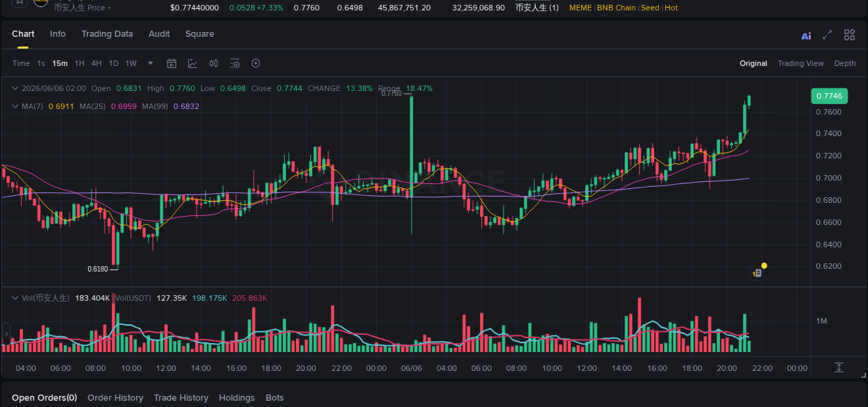Open the 币安人生 Price link
This screenshot has height=407, width=868.
(82, 8)
